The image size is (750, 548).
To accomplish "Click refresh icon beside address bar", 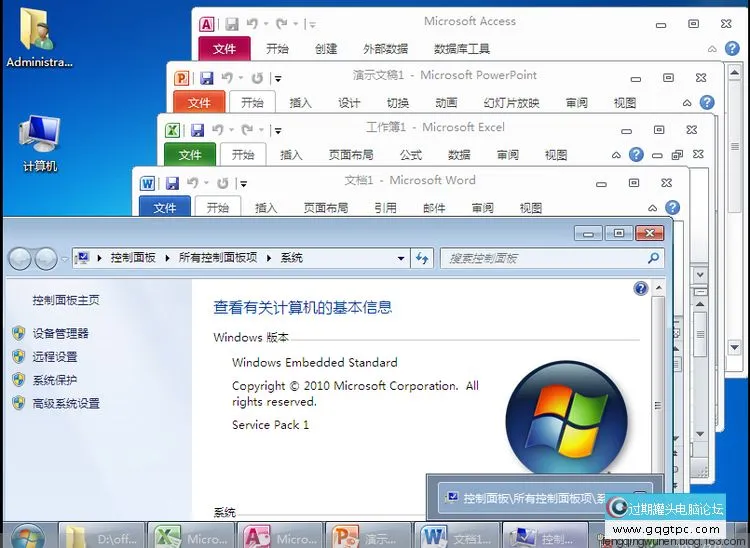I will point(422,258).
